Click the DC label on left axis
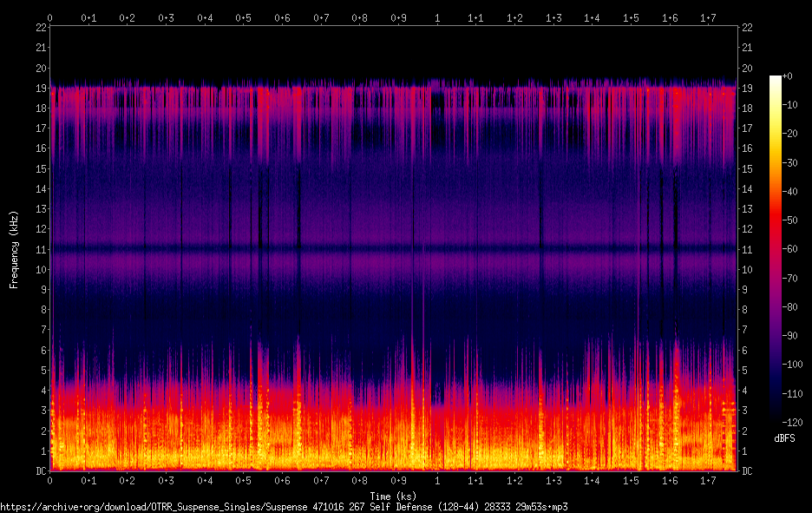The width and height of the screenshot is (812, 513). [x=41, y=471]
